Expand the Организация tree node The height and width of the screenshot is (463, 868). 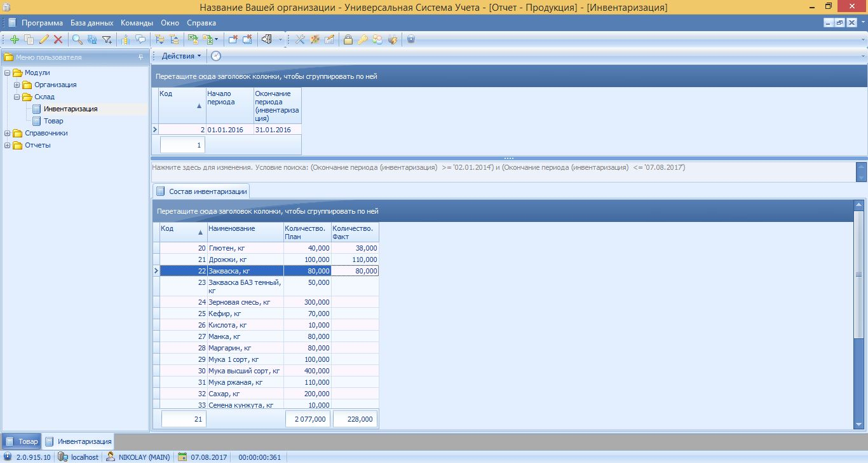(x=17, y=85)
